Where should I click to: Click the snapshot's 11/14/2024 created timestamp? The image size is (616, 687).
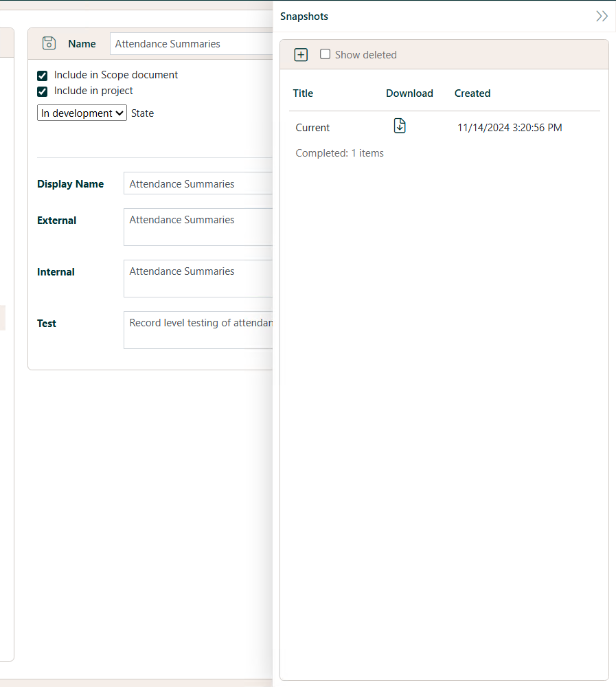pyautogui.click(x=510, y=128)
